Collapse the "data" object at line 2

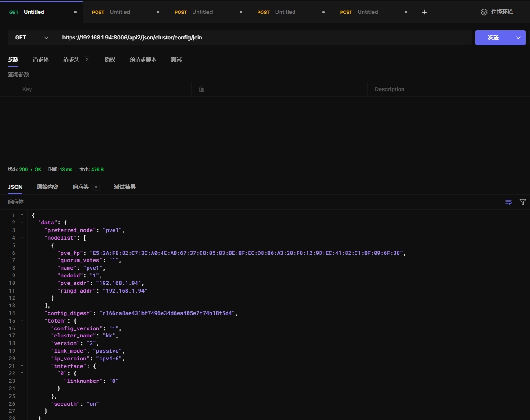coord(22,223)
